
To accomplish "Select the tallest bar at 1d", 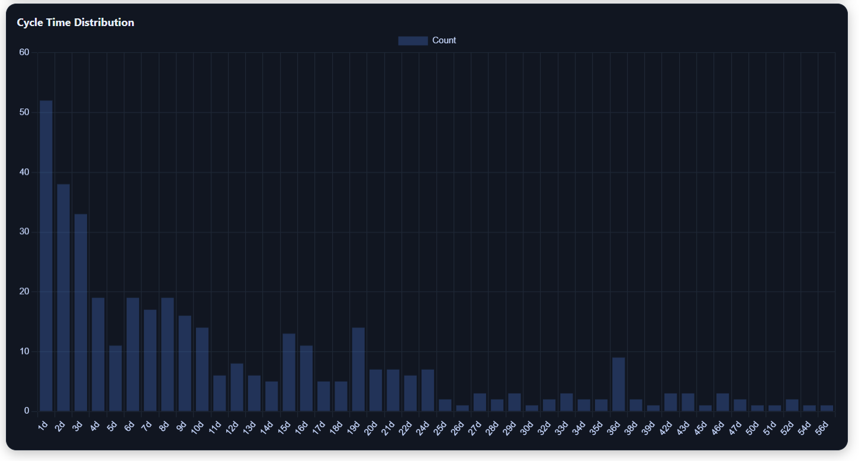I will point(45,255).
